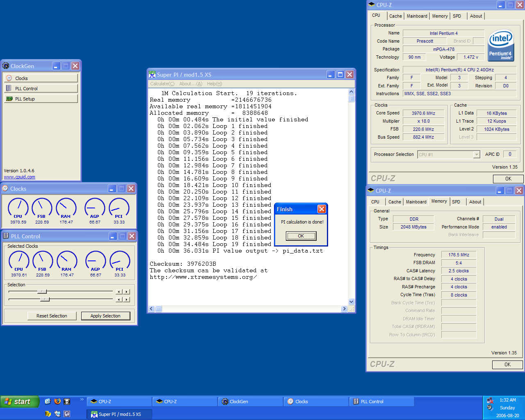The width and height of the screenshot is (525, 420).
Task: Click Super PI horizontal scrollbar left arrow
Action: pyautogui.click(x=151, y=309)
